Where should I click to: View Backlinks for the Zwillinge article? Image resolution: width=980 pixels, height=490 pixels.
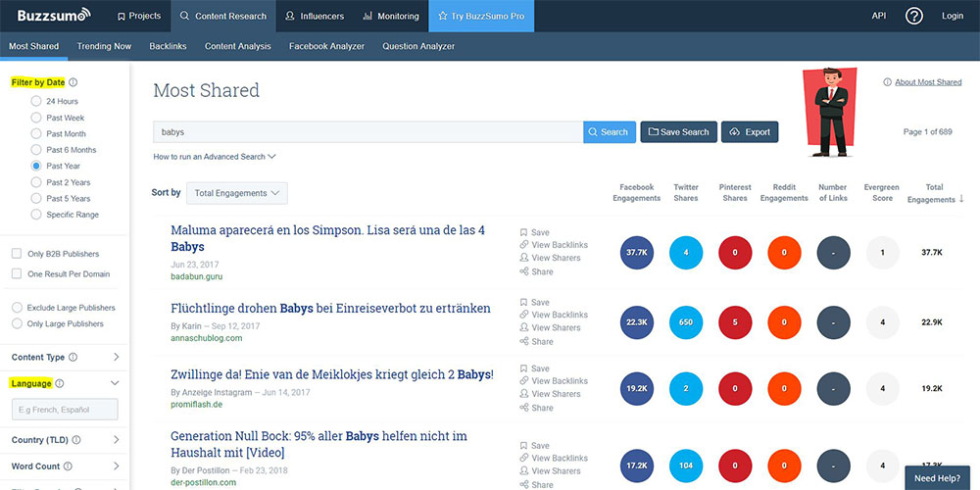(x=554, y=381)
